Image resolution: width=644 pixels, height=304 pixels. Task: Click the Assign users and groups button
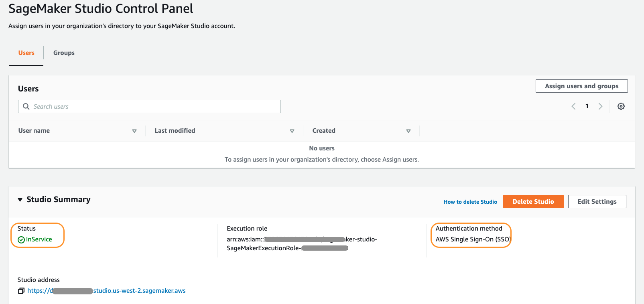point(581,86)
